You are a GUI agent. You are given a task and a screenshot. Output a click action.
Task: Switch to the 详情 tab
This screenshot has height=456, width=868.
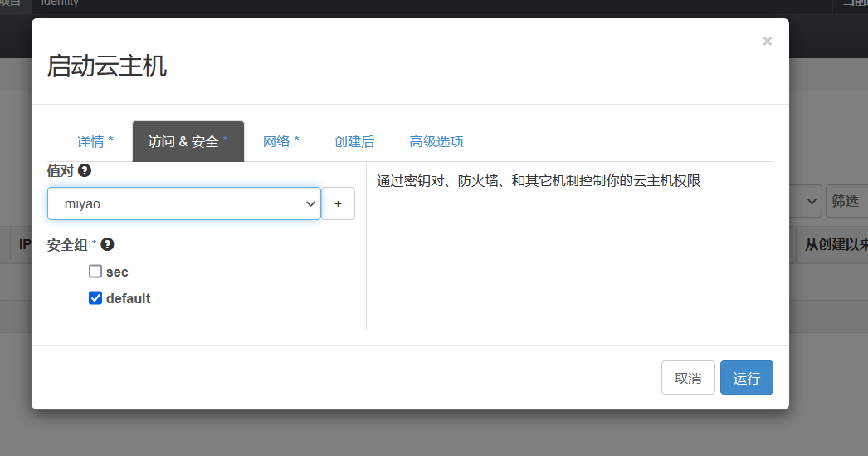95,142
